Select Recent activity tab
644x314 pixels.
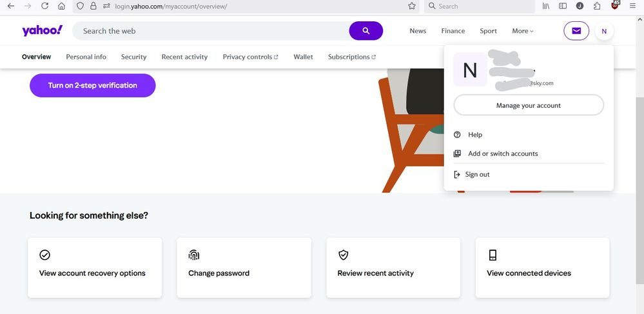coord(184,57)
